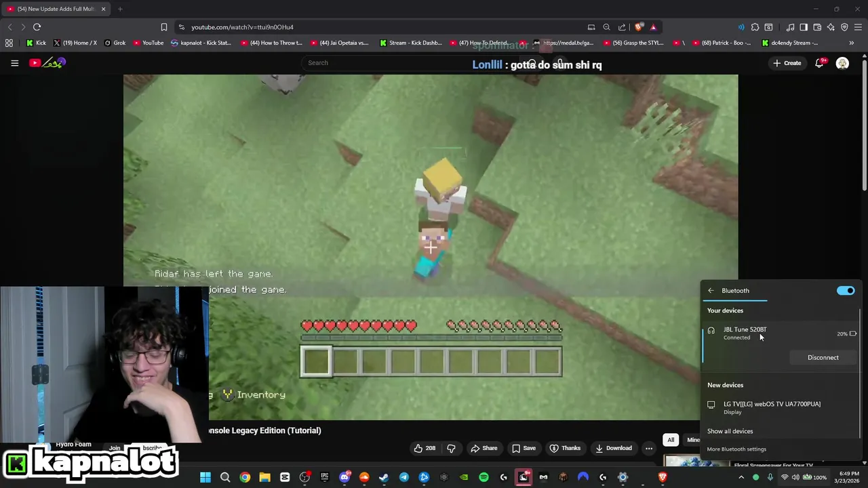
Task: Click the Download button under video
Action: tap(613, 448)
